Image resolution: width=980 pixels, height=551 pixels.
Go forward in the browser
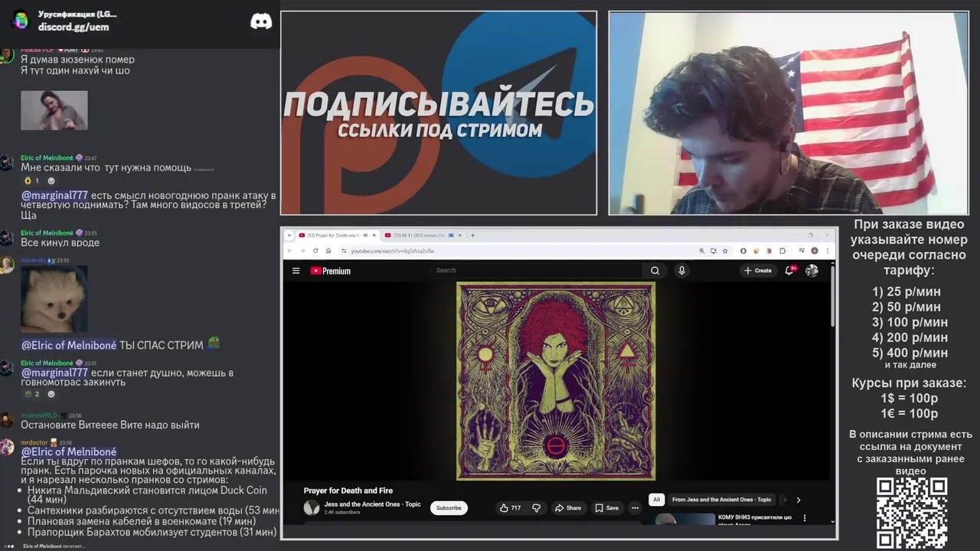[302, 250]
